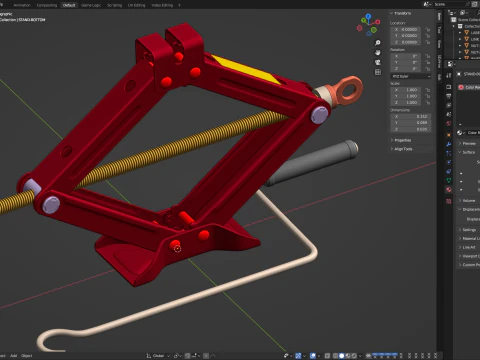Open the View Layer properties tab icon
The width and height of the screenshot is (480, 360).
click(449, 105)
